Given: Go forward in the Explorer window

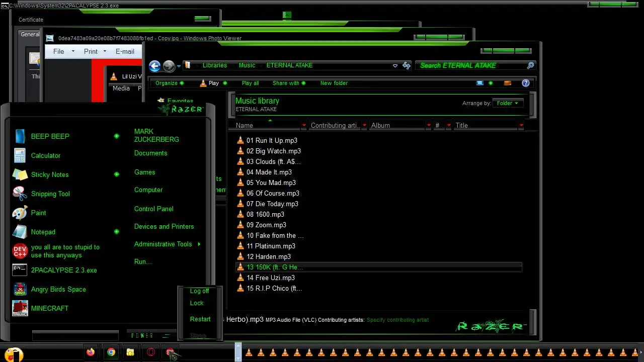Looking at the screenshot, I should (x=169, y=66).
